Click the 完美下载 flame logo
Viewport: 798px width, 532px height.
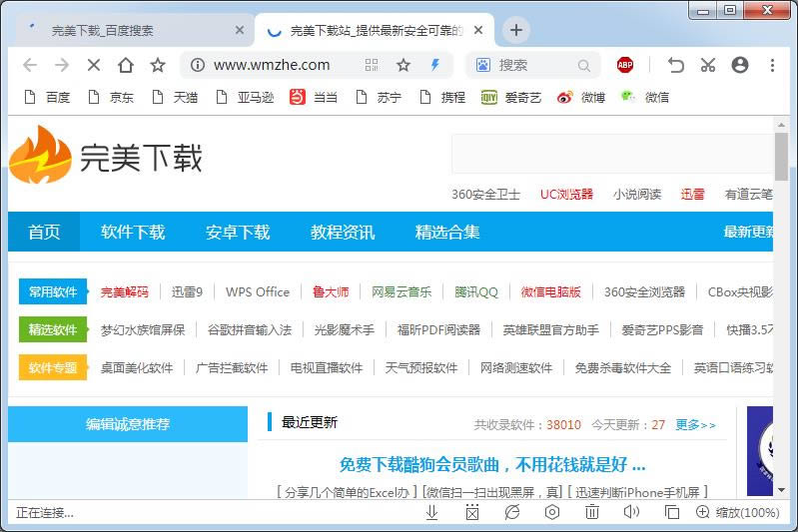coord(106,156)
